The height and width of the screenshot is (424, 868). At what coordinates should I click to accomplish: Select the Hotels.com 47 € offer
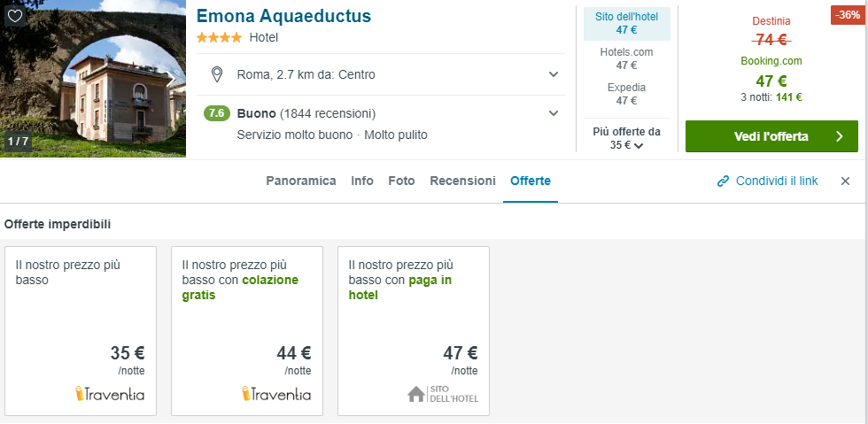point(626,58)
